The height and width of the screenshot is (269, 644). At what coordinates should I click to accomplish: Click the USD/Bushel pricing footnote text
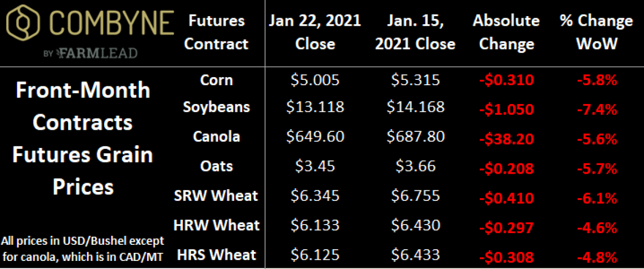pos(83,246)
